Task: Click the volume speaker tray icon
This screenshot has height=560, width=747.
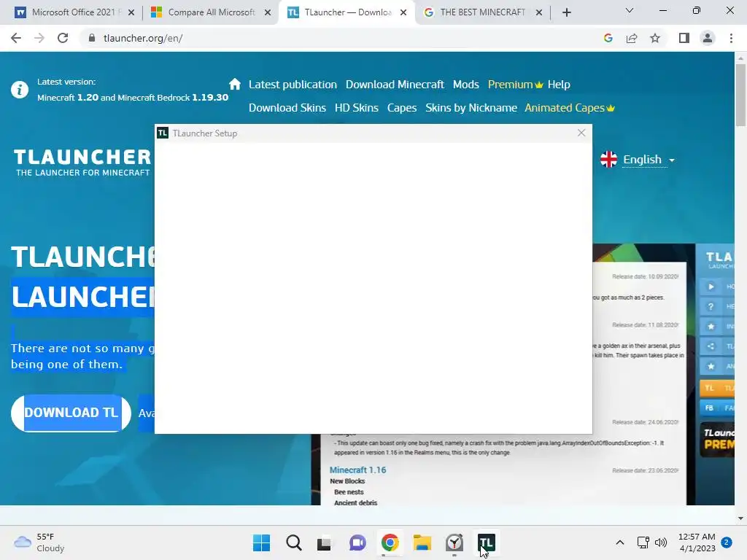Action: point(661,542)
